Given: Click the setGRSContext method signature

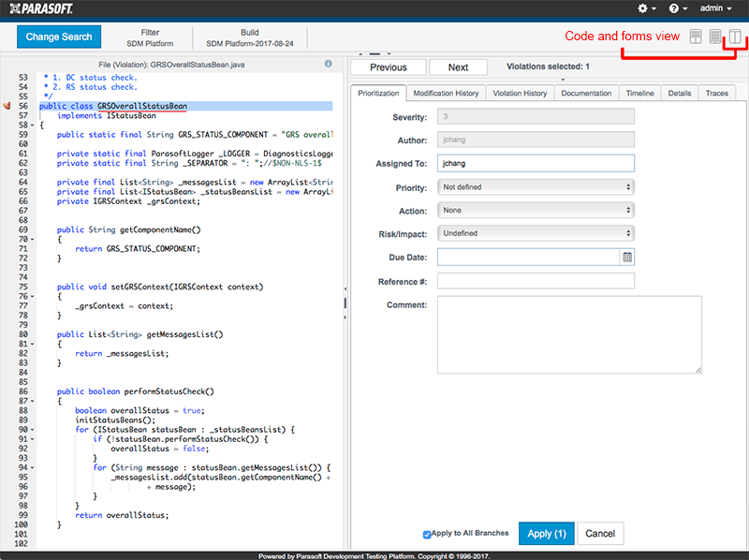Looking at the screenshot, I should click(x=160, y=287).
